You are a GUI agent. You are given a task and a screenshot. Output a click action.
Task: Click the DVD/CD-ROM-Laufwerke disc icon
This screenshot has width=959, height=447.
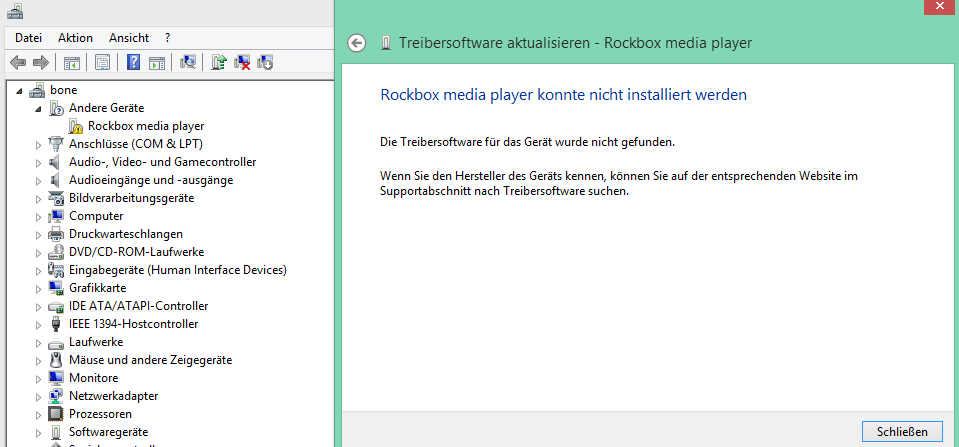56,252
